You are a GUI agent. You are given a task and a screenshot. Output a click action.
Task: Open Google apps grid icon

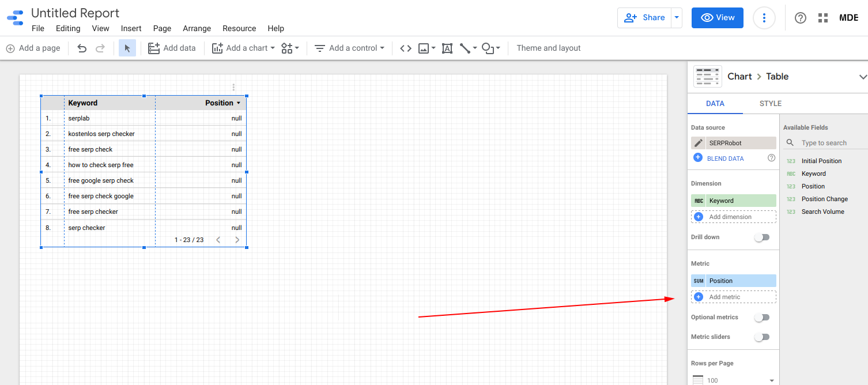(x=823, y=18)
